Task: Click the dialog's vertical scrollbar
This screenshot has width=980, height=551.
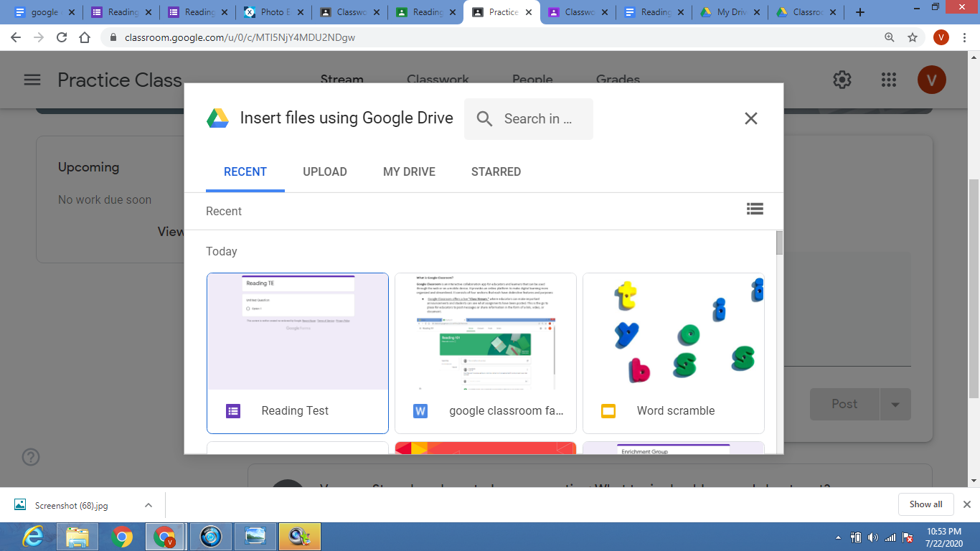Action: tap(779, 242)
